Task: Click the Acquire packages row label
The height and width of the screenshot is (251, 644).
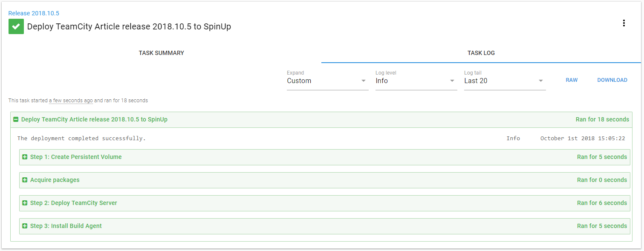Action: [55, 180]
